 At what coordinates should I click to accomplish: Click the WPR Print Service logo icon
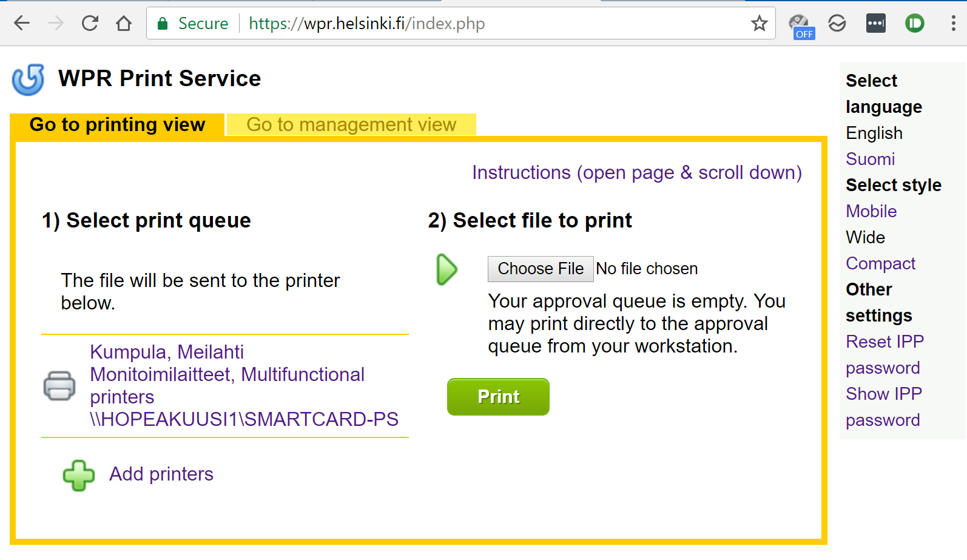[28, 79]
